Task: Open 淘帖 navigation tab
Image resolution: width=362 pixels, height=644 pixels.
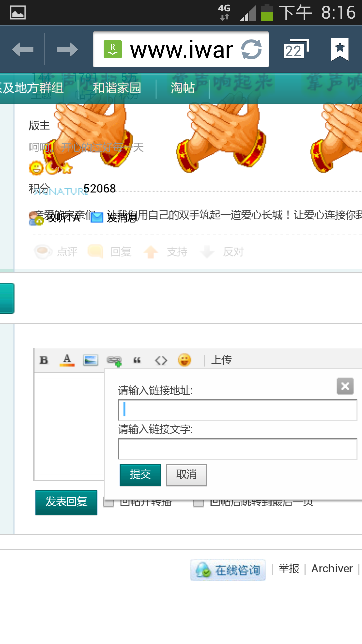Action: coord(183,88)
